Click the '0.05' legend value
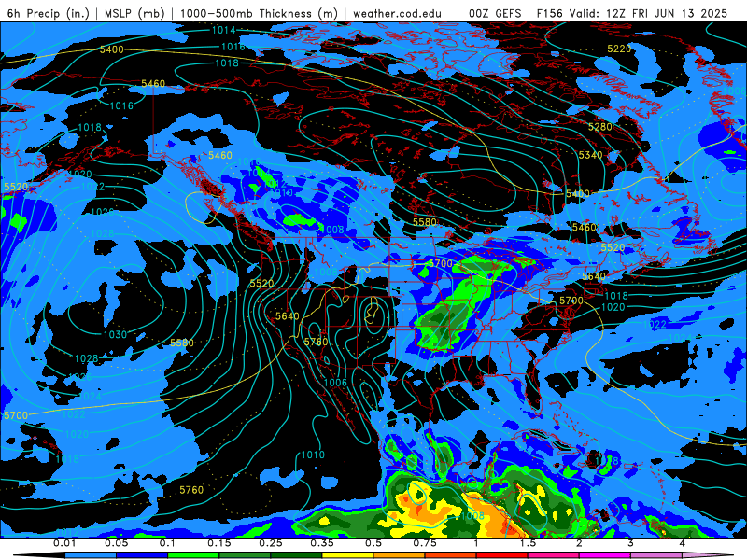The width and height of the screenshot is (747, 560). click(x=116, y=543)
